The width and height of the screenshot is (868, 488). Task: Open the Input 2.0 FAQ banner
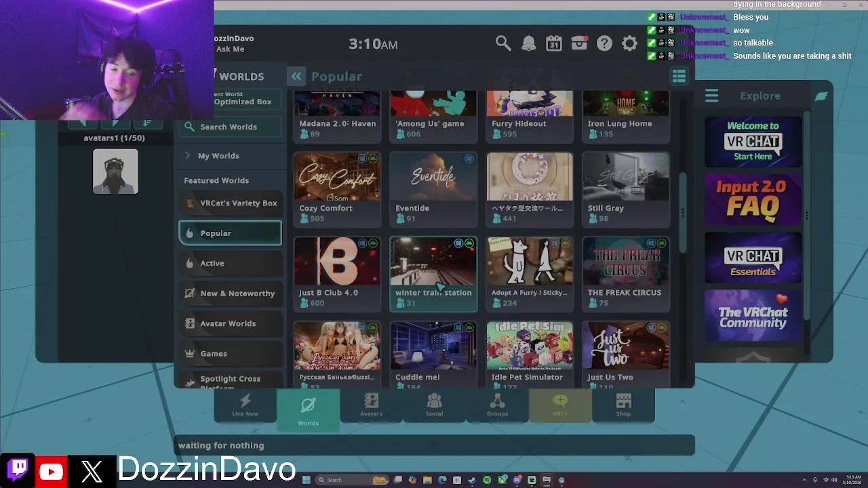(x=753, y=199)
